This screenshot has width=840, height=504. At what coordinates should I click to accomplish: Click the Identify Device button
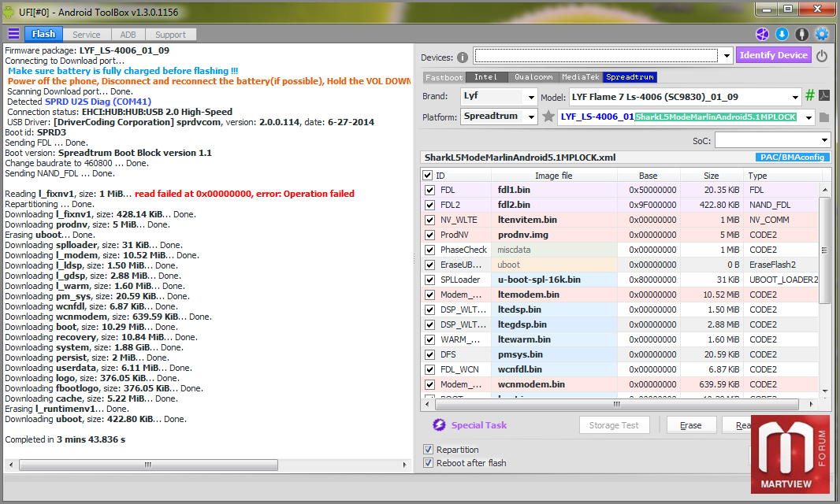pyautogui.click(x=774, y=55)
